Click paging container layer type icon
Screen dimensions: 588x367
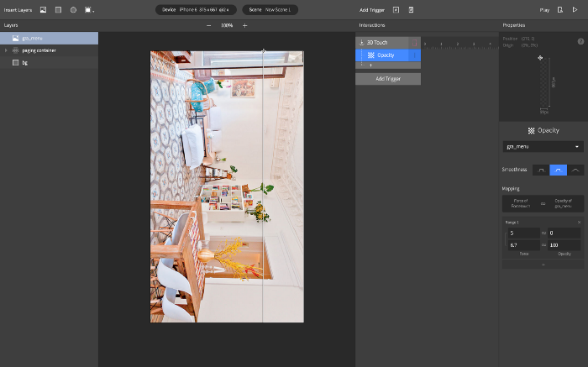[x=15, y=50]
